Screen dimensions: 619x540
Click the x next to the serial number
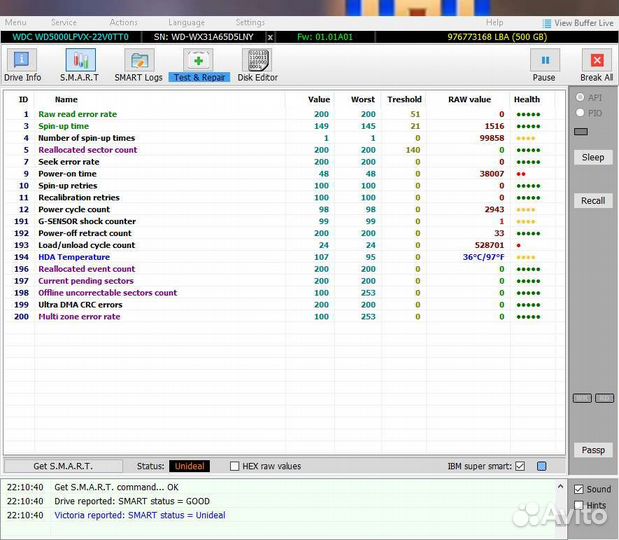click(270, 37)
